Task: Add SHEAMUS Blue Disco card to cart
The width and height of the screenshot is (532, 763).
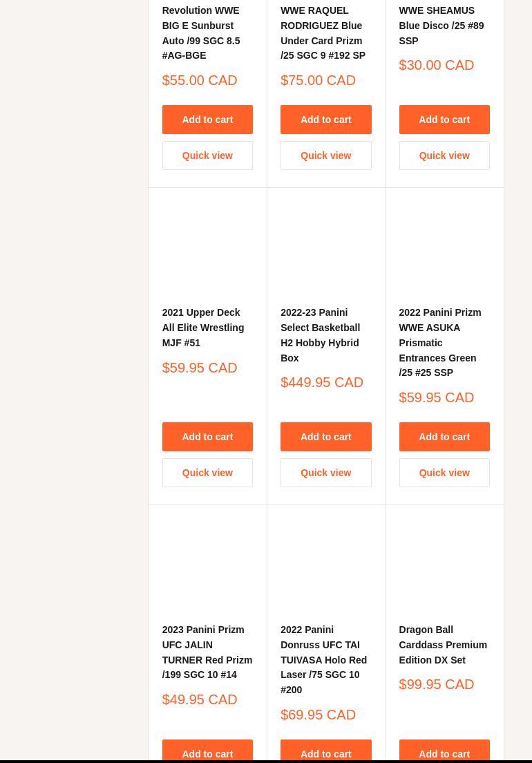Action: [x=444, y=120]
